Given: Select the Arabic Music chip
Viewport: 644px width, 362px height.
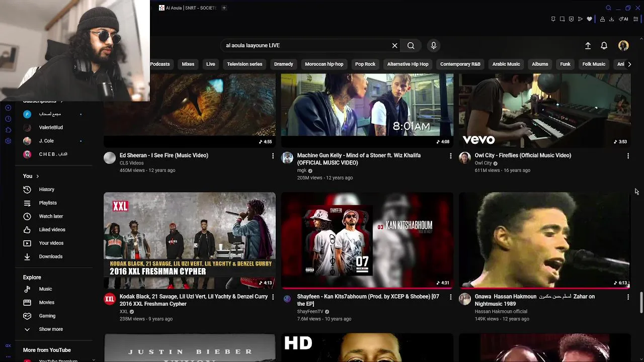Looking at the screenshot, I should click(x=506, y=64).
